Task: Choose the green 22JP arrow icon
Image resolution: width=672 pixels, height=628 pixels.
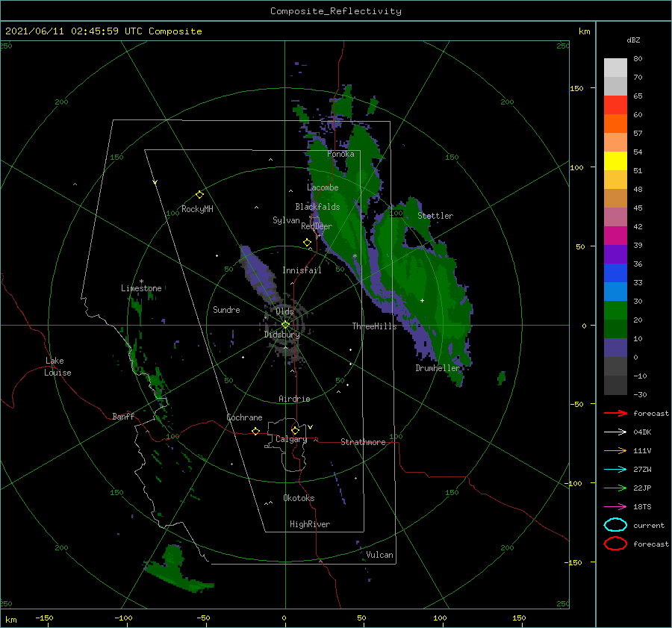Action: 615,488
